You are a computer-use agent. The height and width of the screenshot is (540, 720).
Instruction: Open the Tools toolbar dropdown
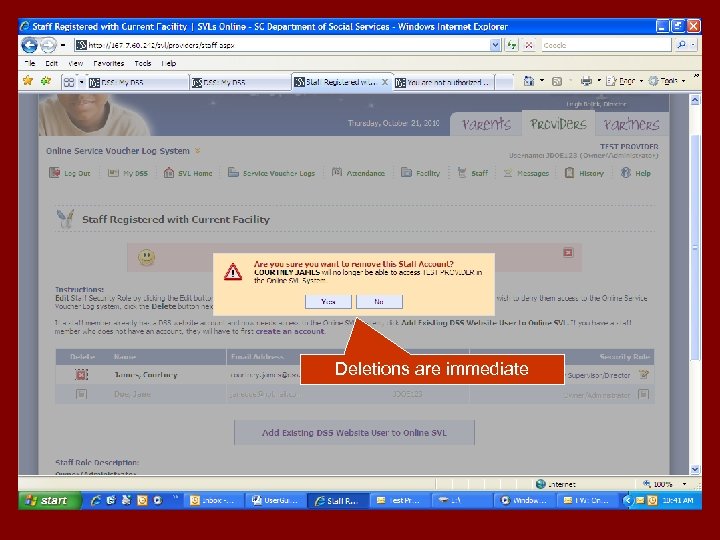click(x=667, y=81)
